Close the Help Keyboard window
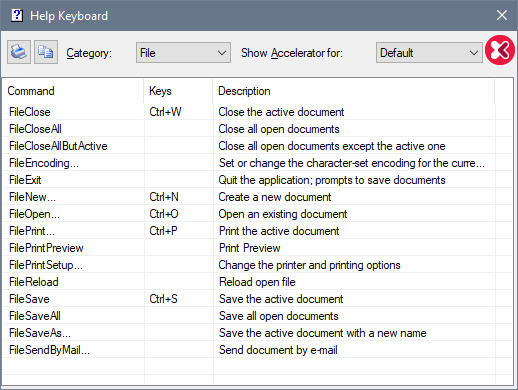 (x=502, y=15)
